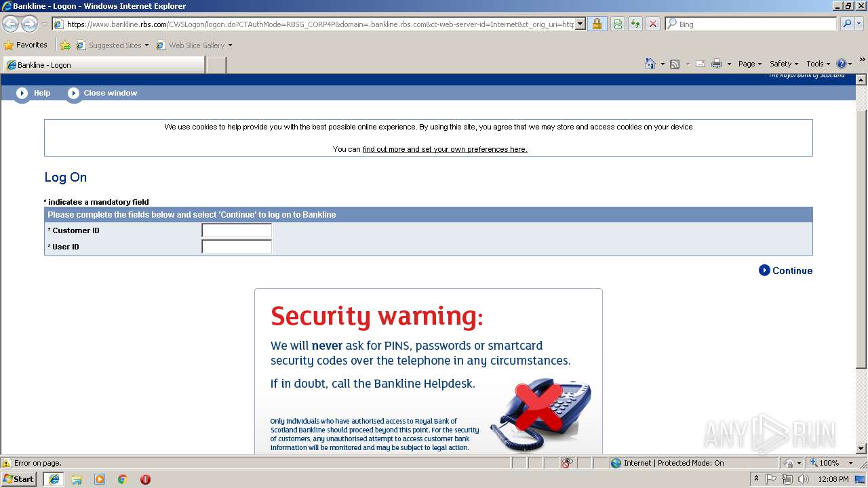Click the red Stop loading icon
The width and height of the screenshot is (868, 488).
tap(653, 24)
